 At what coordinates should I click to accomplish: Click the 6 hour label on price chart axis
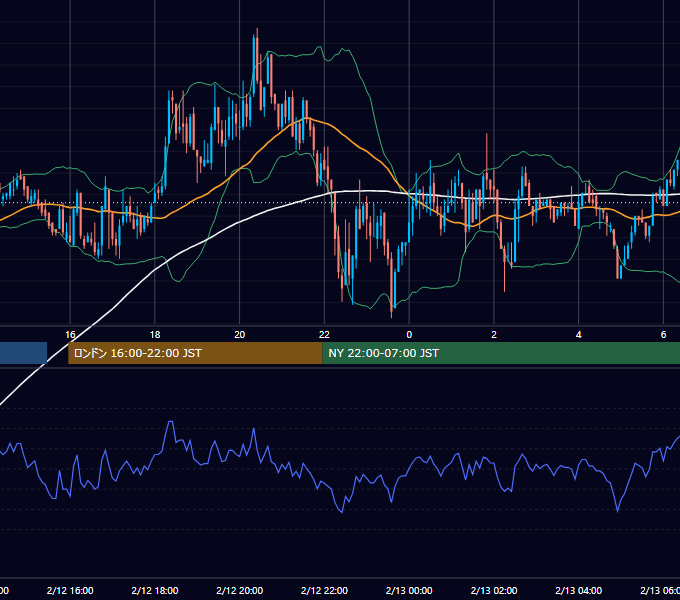pos(663,335)
